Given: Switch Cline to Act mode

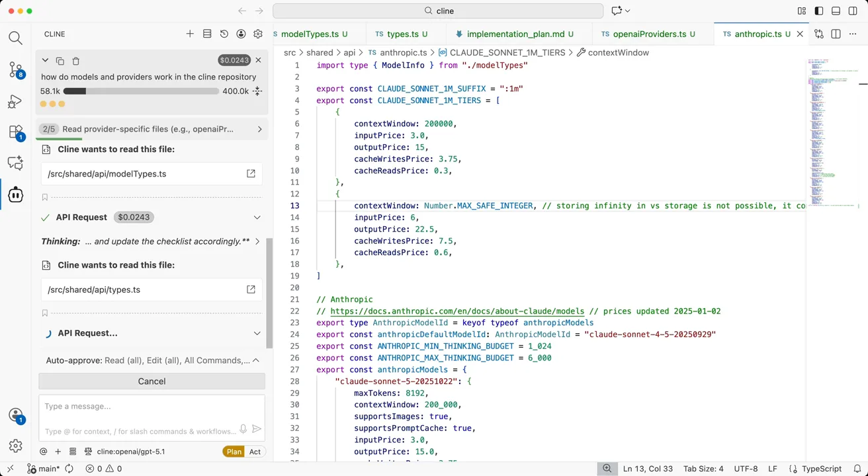Looking at the screenshot, I should coord(255,452).
